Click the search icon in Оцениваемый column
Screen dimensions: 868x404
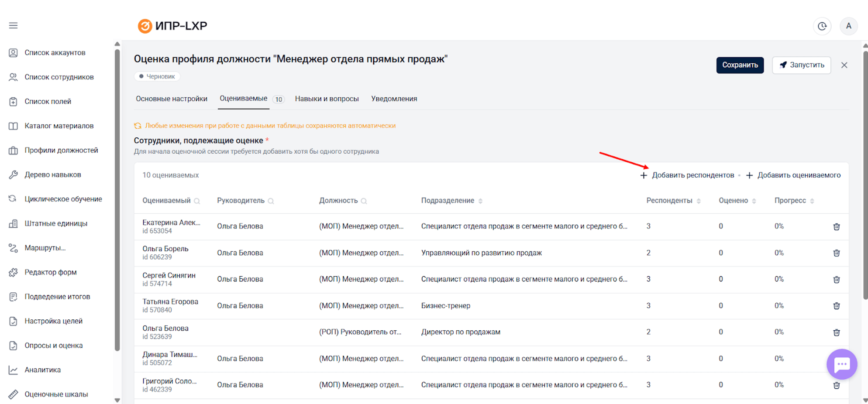pyautogui.click(x=197, y=201)
